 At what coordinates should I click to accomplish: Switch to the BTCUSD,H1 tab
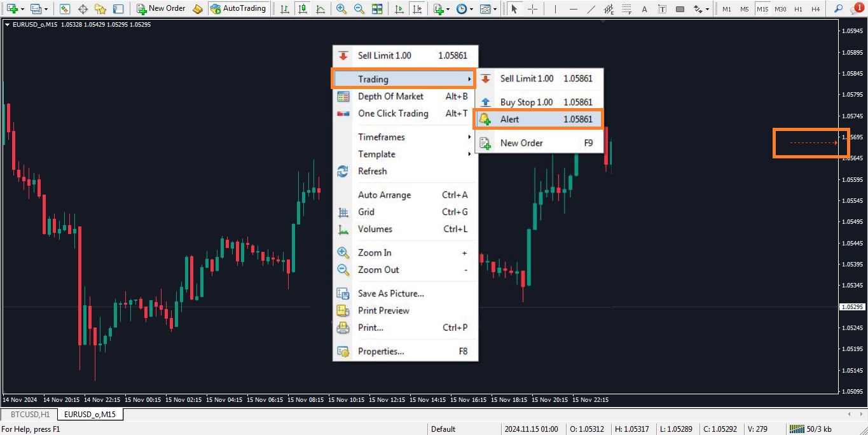(x=29, y=414)
